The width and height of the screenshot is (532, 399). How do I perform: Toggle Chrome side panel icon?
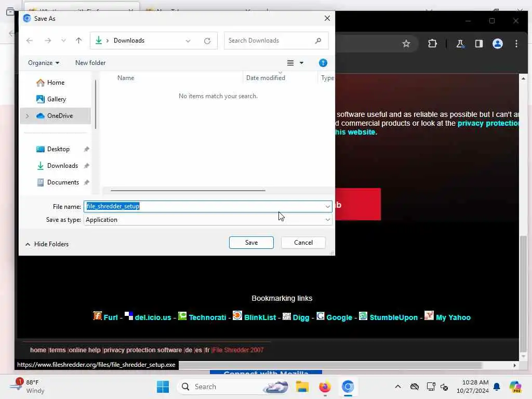pos(478,44)
